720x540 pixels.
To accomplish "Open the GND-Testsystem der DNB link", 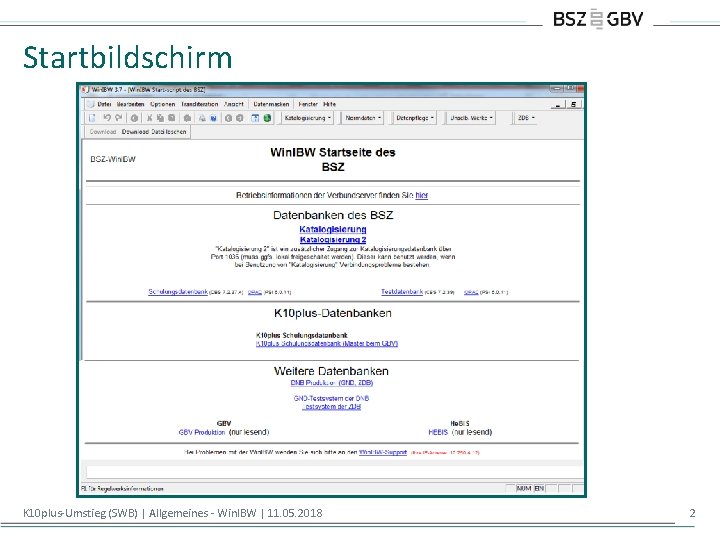I will pos(332,399).
